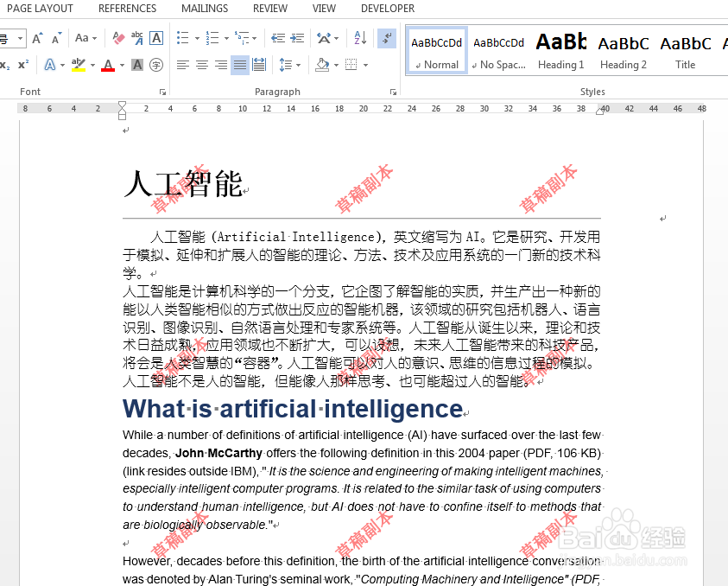This screenshot has width=728, height=586.
Task: Click the Sort A-Z icon
Action: pos(360,38)
